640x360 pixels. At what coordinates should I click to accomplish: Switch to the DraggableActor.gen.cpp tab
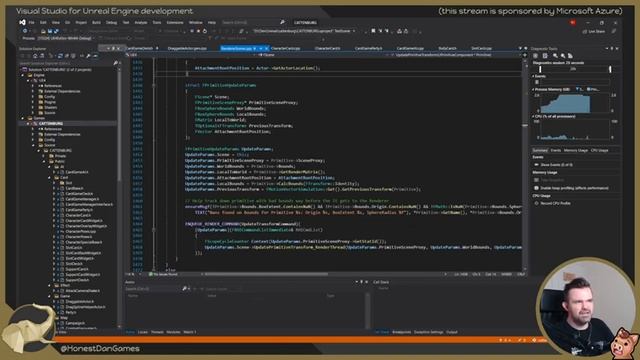187,48
